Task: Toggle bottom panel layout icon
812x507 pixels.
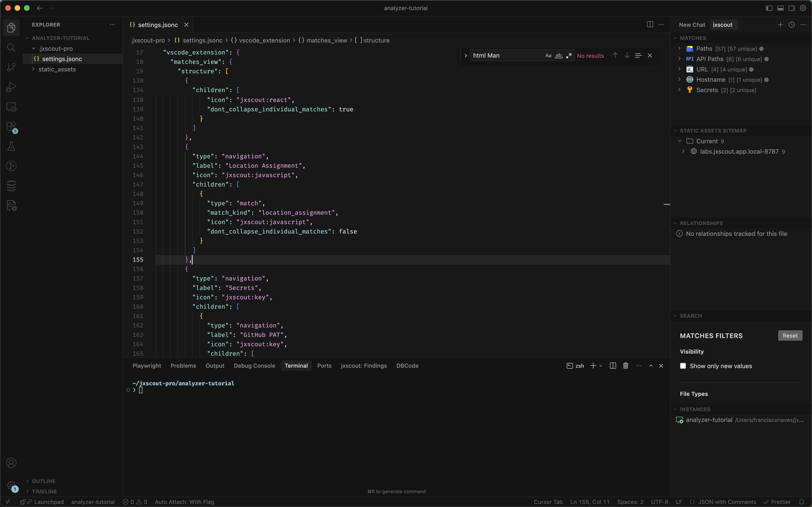Action: 781,8
